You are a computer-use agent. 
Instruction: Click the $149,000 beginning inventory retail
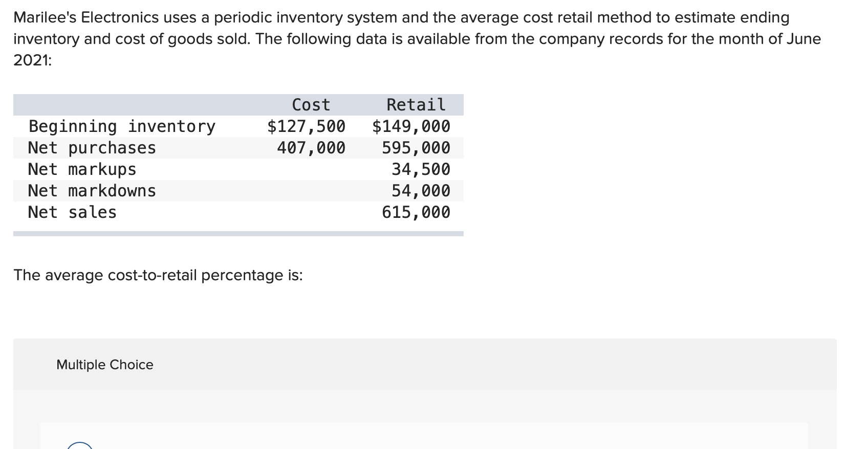tap(411, 126)
